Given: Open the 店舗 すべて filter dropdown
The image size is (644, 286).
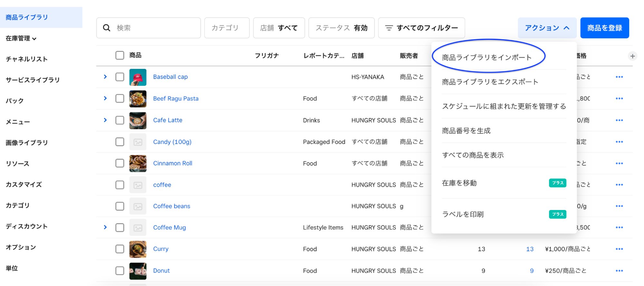Looking at the screenshot, I should (279, 28).
